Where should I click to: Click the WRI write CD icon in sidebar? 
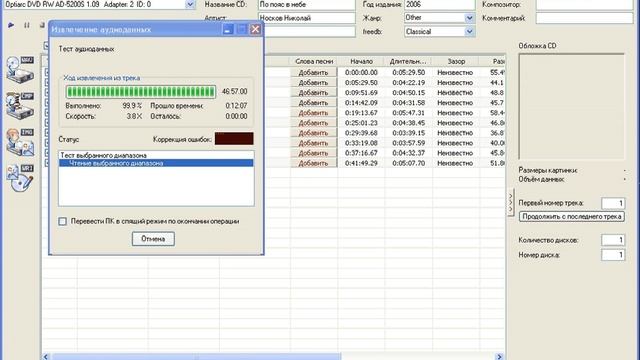tap(20, 178)
